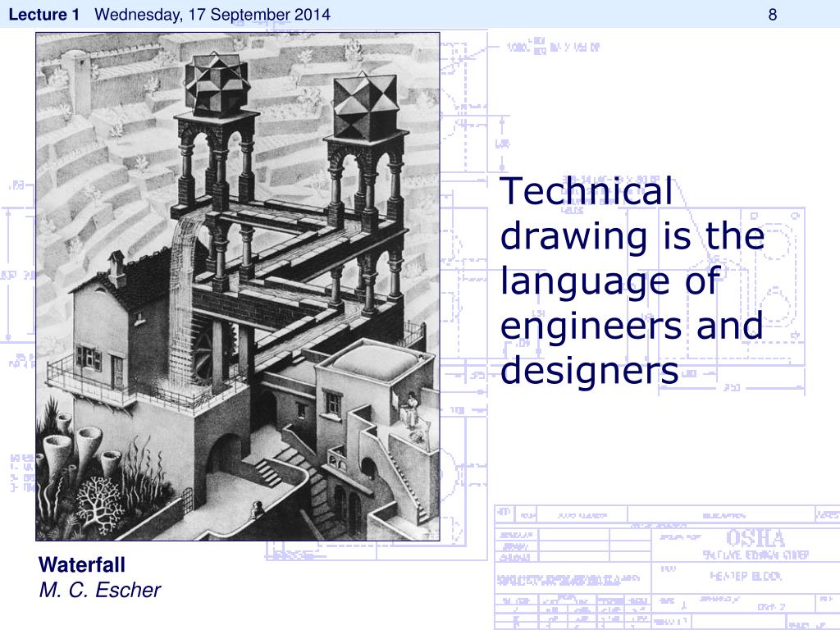Click the 'Technical drawing is the language' heading
Screen dimensions: 840x630
click(632, 281)
